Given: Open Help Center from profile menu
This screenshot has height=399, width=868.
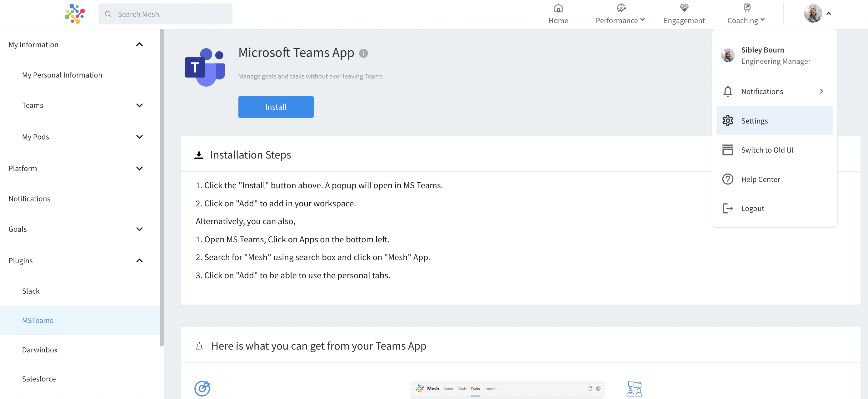Looking at the screenshot, I should (774, 179).
